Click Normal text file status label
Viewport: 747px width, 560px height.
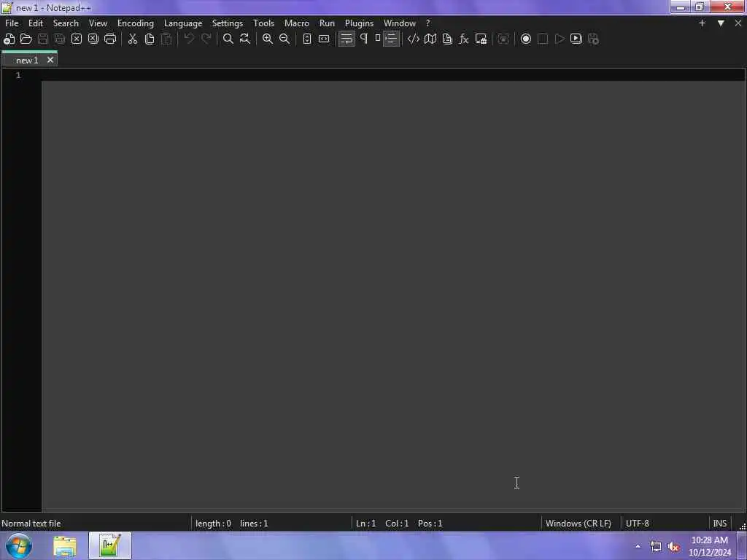click(31, 524)
